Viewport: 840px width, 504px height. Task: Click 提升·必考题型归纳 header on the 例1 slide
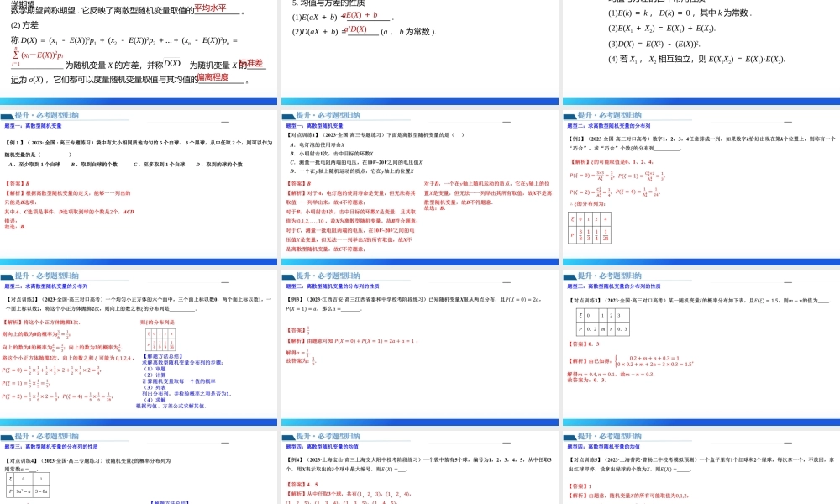point(46,115)
